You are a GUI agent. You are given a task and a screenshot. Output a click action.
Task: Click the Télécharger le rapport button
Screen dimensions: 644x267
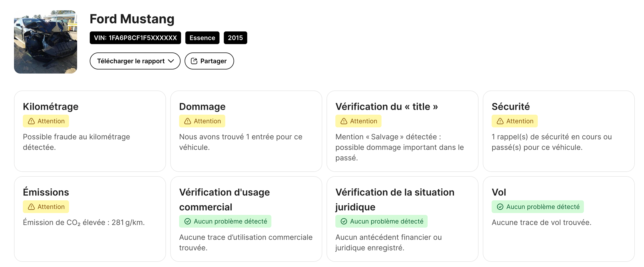coord(135,61)
